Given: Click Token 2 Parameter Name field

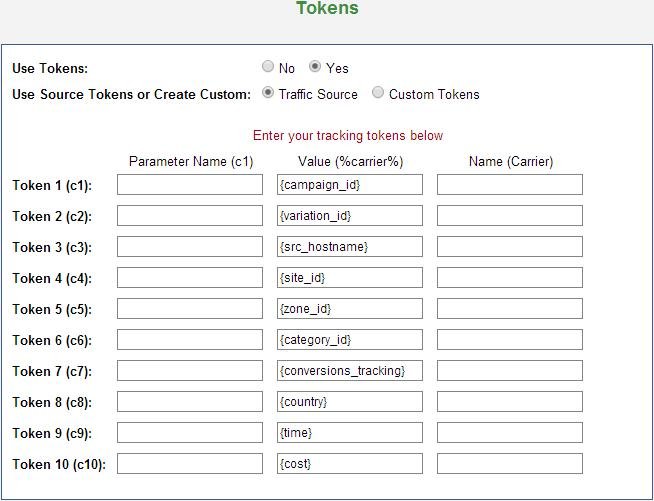Looking at the screenshot, I should (190, 216).
